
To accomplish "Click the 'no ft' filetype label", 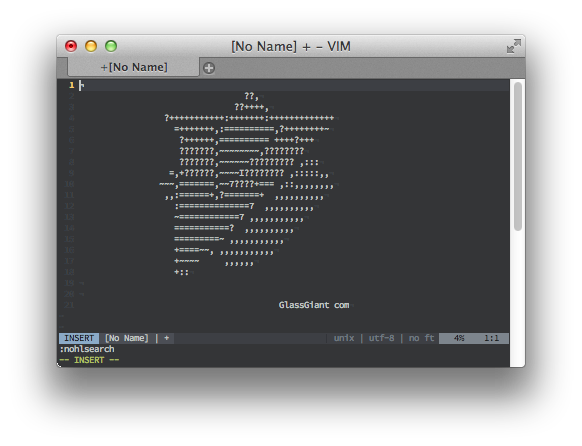I will (x=421, y=338).
